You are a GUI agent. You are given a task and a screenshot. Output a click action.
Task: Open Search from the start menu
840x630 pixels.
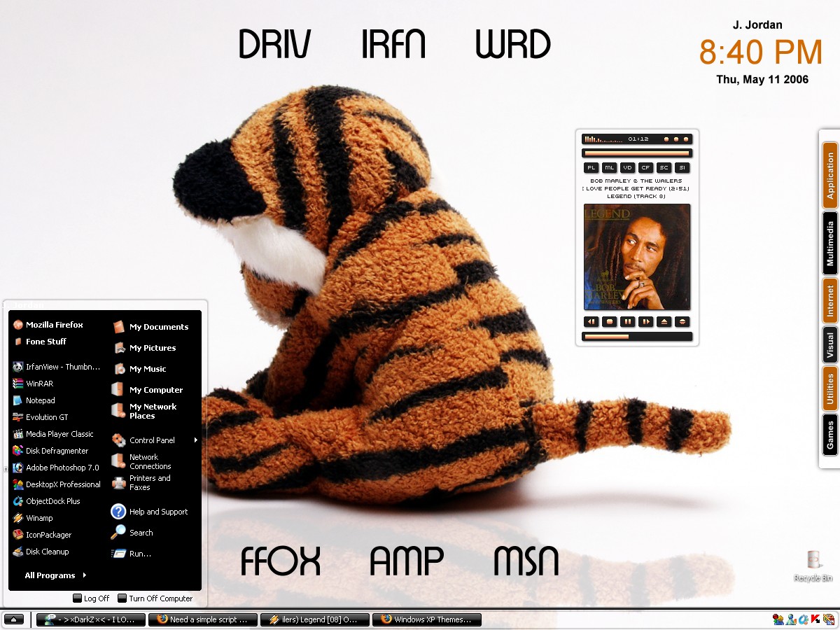coord(132,533)
